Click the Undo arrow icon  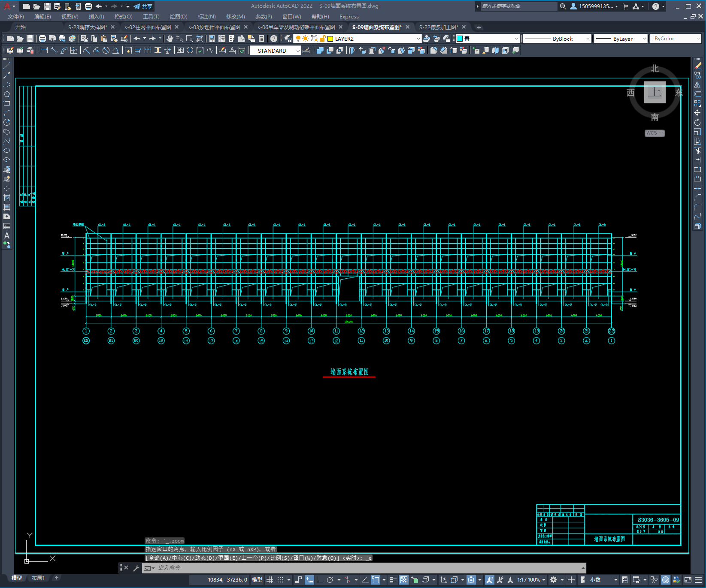(x=137, y=39)
